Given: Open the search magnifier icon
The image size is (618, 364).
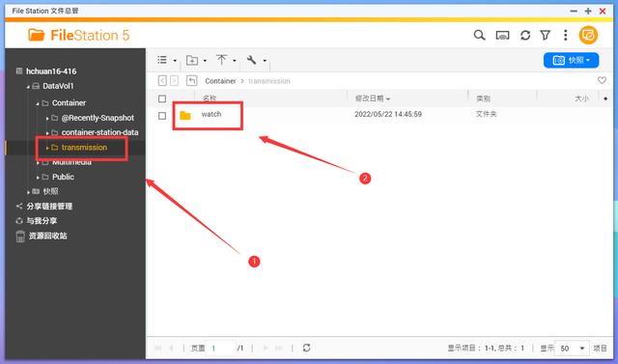Looking at the screenshot, I should coord(479,35).
